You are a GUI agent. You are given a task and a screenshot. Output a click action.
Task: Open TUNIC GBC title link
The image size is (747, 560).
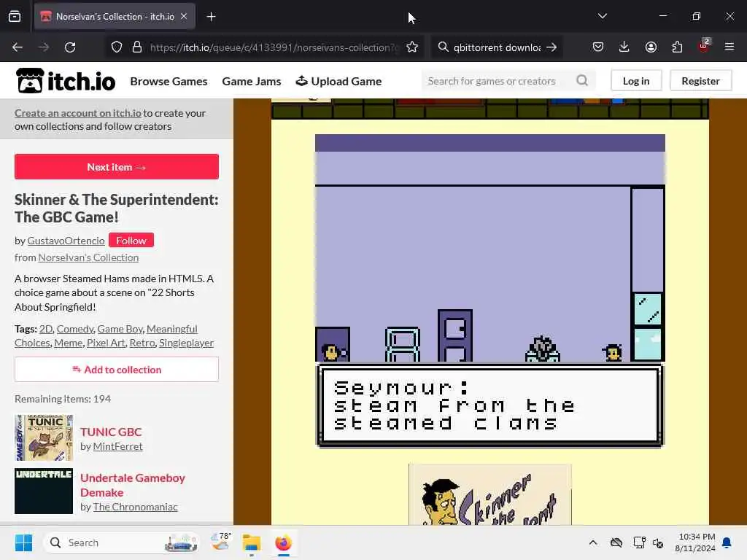(111, 432)
